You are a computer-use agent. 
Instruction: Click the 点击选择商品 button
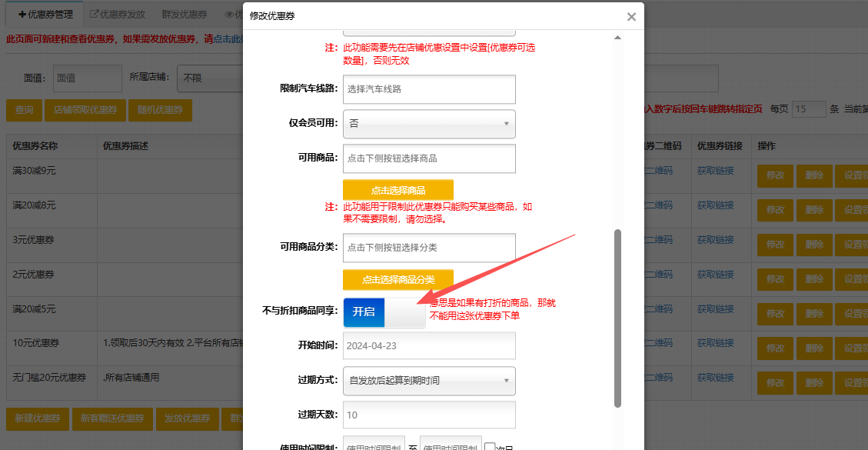click(397, 190)
